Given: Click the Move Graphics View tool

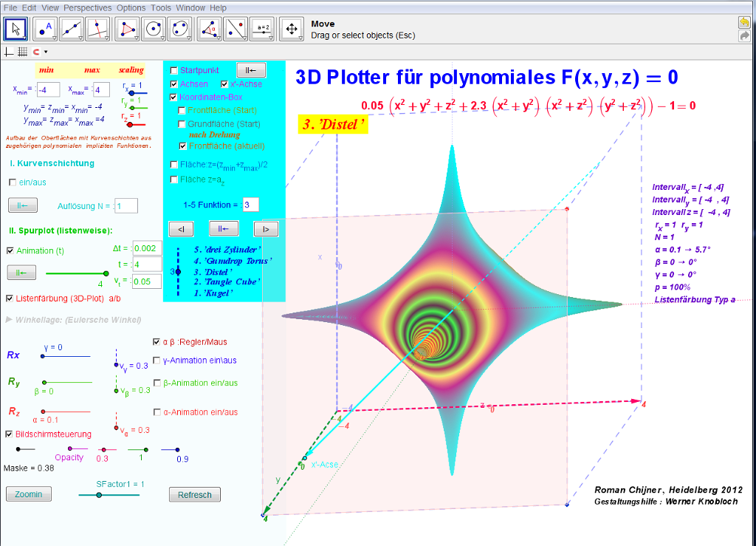Looking at the screenshot, I should coord(292,29).
